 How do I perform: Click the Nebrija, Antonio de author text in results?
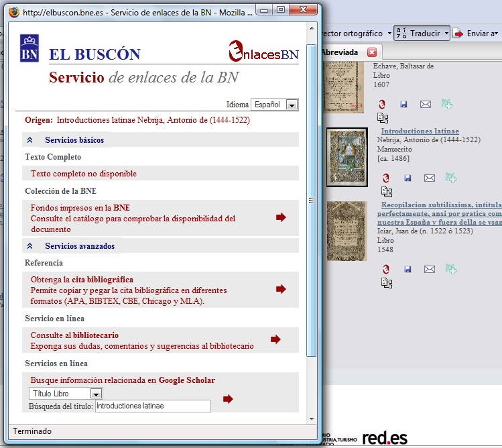(x=429, y=139)
